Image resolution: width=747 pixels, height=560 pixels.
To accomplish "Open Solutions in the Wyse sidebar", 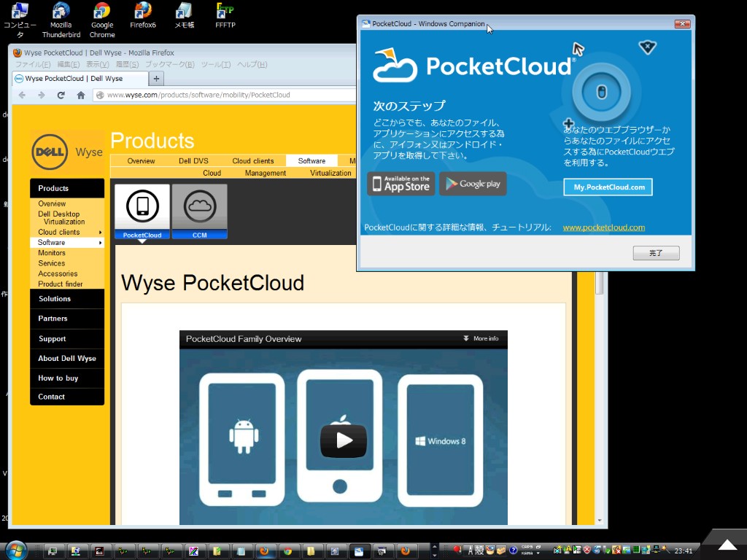I will (x=67, y=299).
